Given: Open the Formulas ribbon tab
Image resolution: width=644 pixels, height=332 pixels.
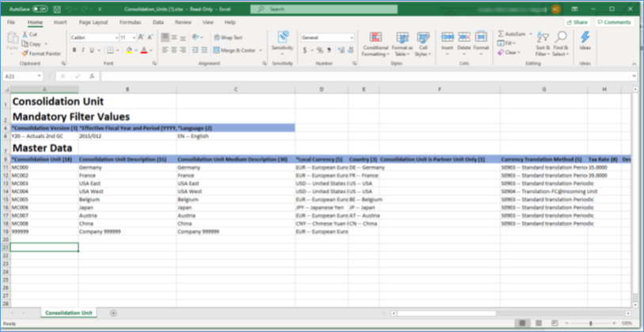Looking at the screenshot, I should (x=130, y=22).
